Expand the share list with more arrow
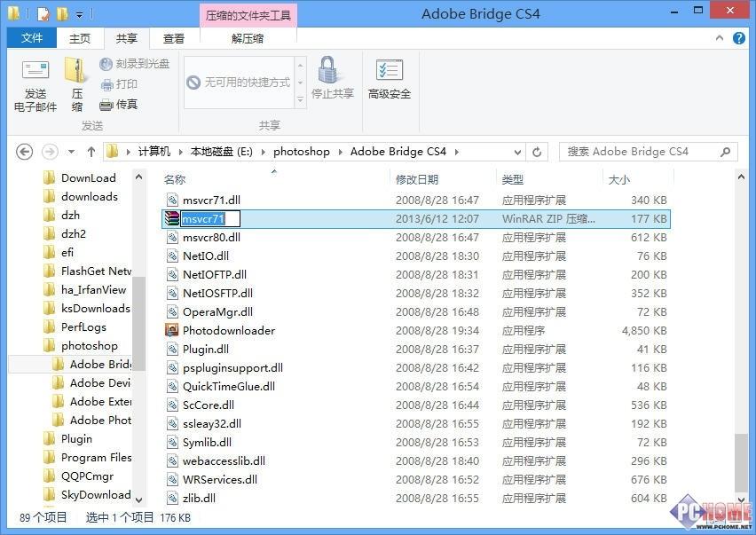Viewport: 756px width, 535px height. [301, 99]
